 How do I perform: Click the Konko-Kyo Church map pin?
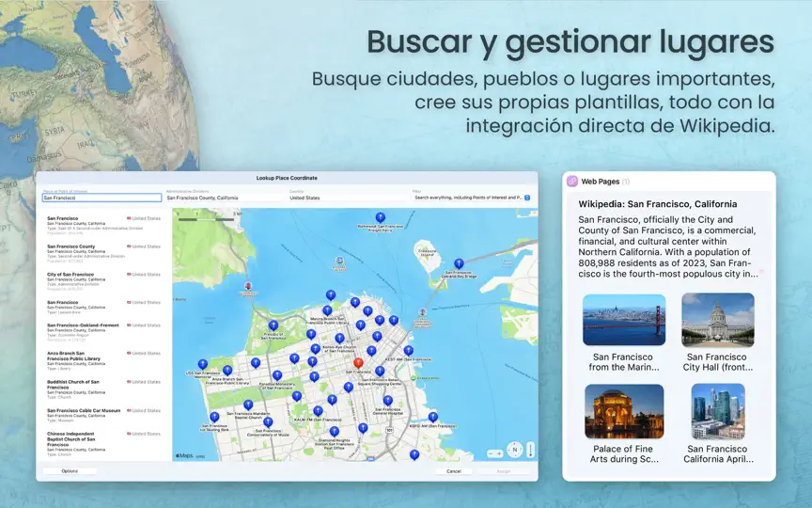pos(339,339)
